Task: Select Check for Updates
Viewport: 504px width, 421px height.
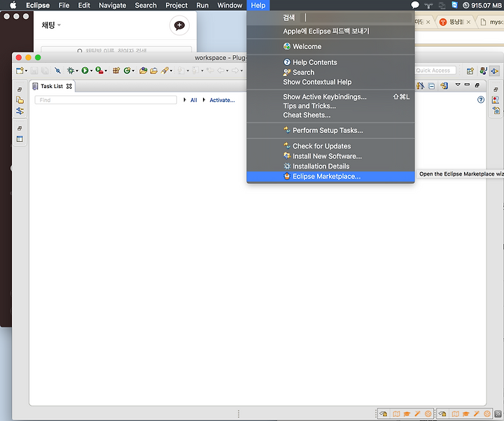Action: point(330,146)
